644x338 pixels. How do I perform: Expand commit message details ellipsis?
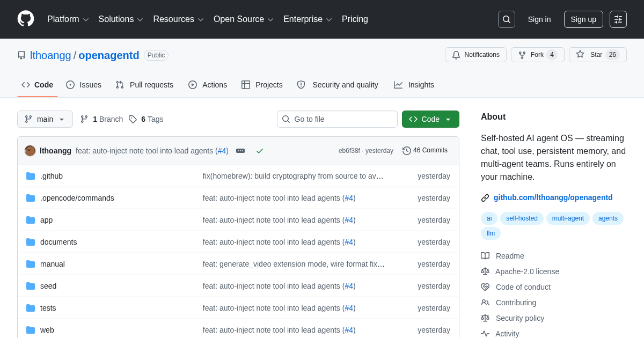tap(240, 151)
